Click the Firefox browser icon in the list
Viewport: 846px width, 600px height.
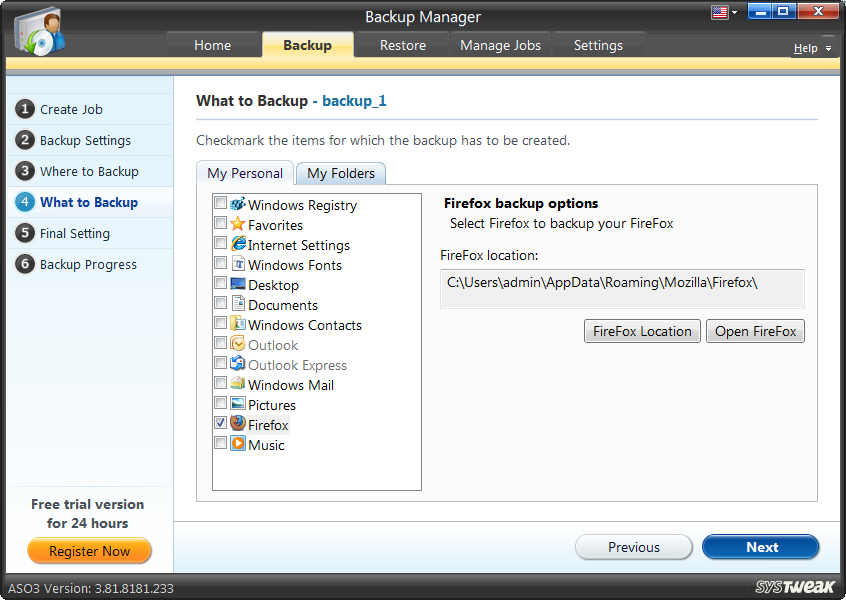[x=236, y=424]
